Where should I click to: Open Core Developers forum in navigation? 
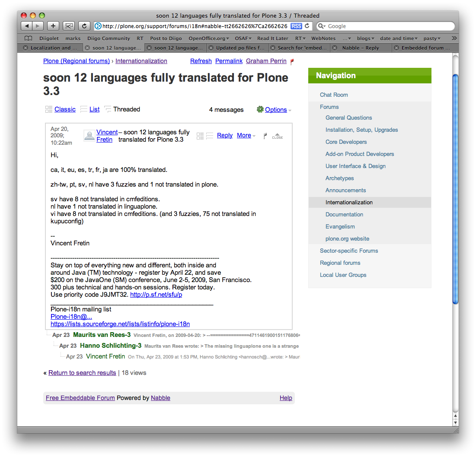346,142
